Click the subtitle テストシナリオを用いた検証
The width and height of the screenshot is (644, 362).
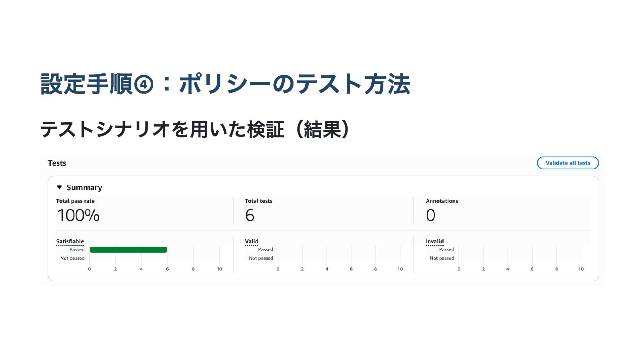(161, 130)
